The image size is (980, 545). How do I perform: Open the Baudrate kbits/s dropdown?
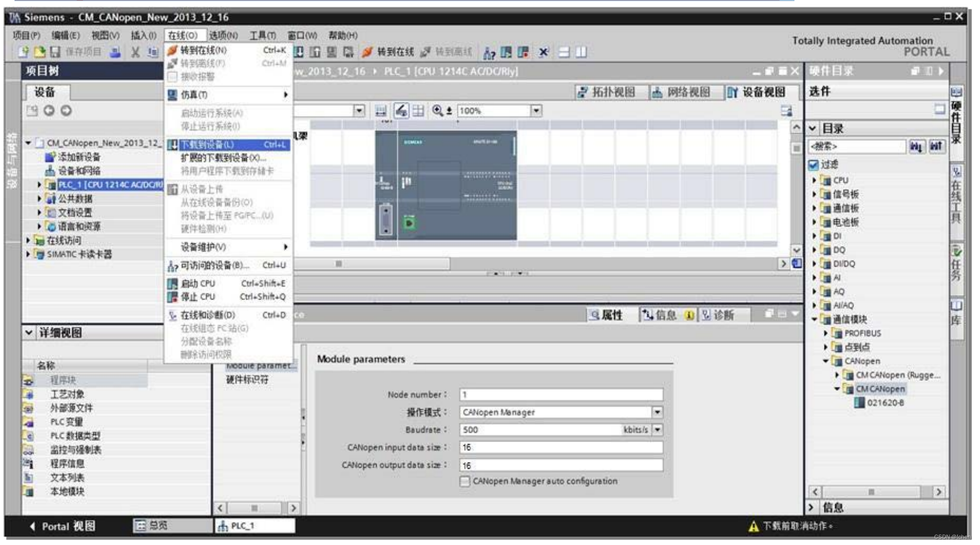point(657,430)
